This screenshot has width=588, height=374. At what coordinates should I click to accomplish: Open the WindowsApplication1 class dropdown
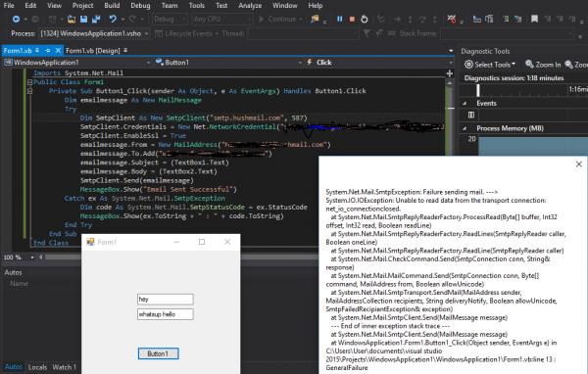[x=77, y=63]
